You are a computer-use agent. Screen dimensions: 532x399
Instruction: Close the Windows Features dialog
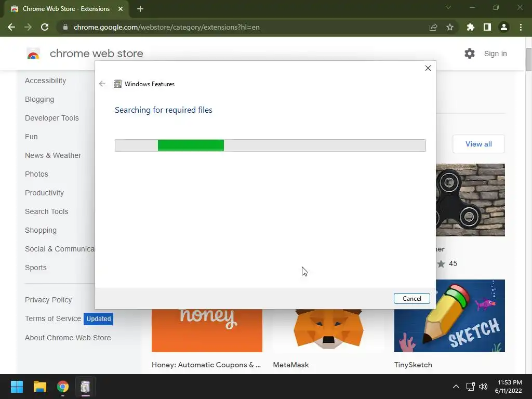pyautogui.click(x=428, y=68)
